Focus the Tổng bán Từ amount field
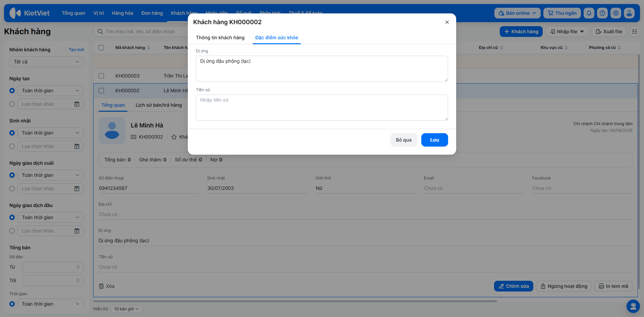This screenshot has width=644, height=317. [x=53, y=267]
